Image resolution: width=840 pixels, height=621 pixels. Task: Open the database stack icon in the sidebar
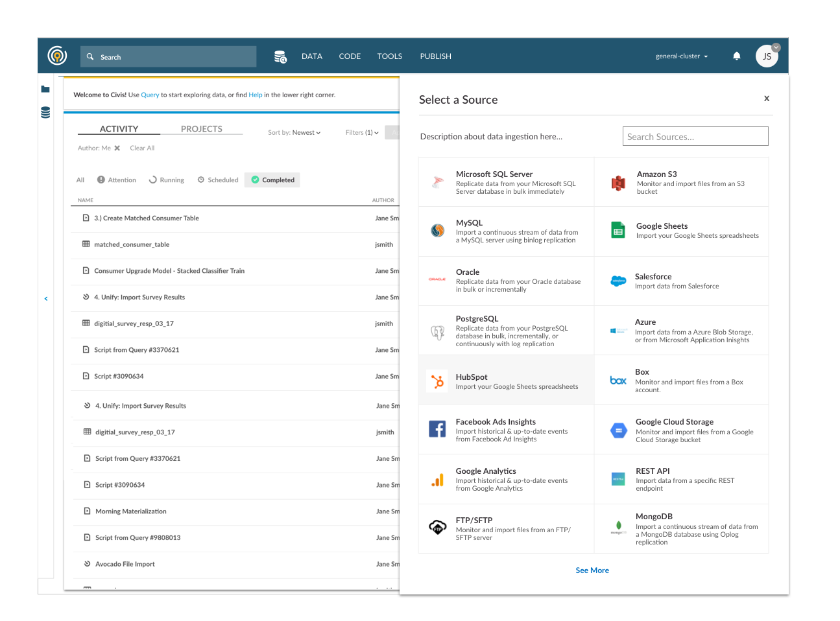(x=45, y=112)
